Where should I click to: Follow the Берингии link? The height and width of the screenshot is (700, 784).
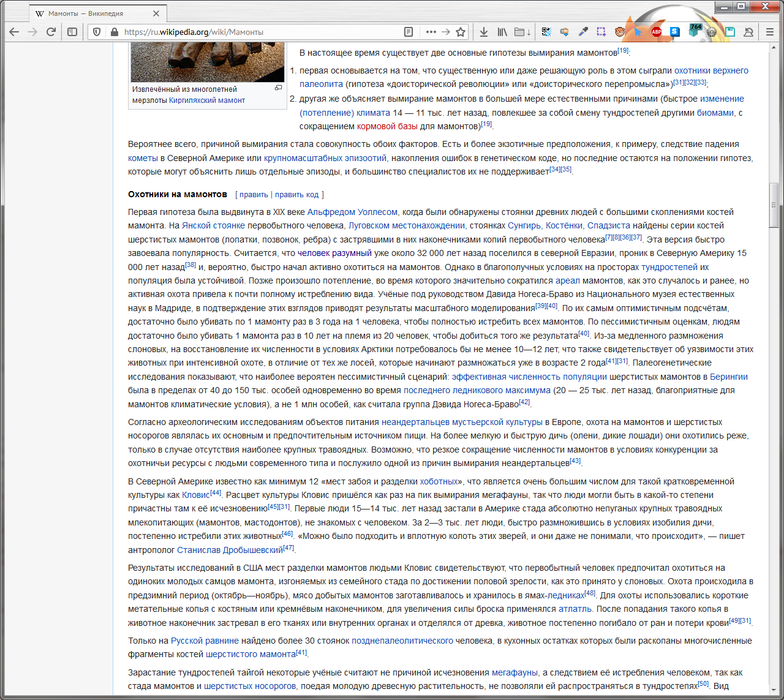pyautogui.click(x=729, y=377)
